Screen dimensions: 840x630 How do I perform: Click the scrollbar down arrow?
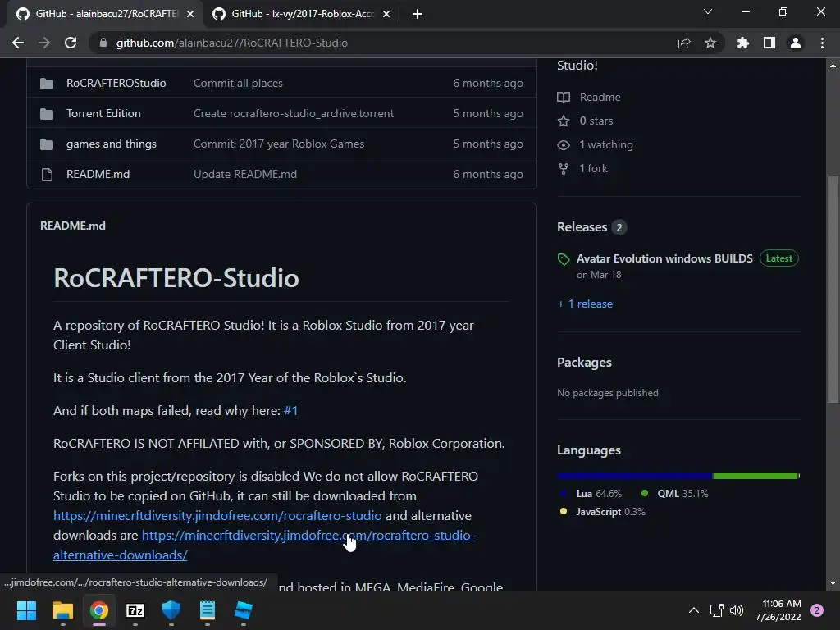tap(833, 583)
